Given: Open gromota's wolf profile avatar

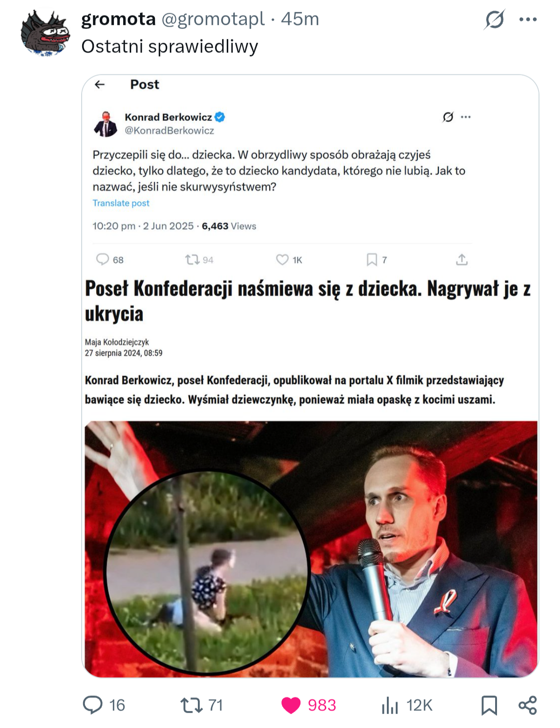Looking at the screenshot, I should (x=45, y=34).
